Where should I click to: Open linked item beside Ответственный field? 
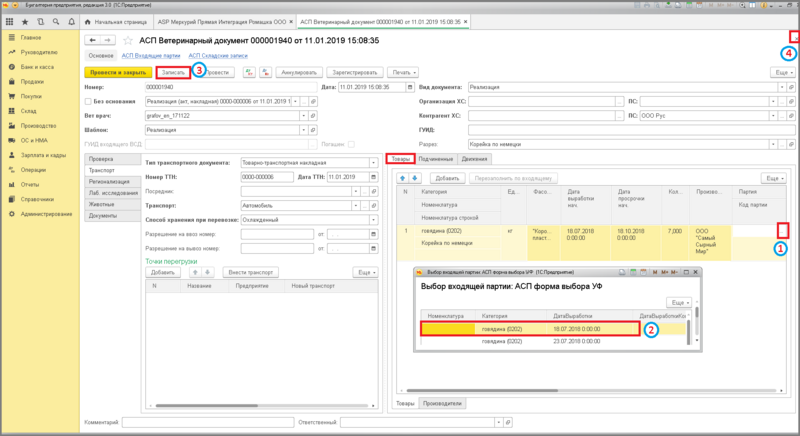508,422
